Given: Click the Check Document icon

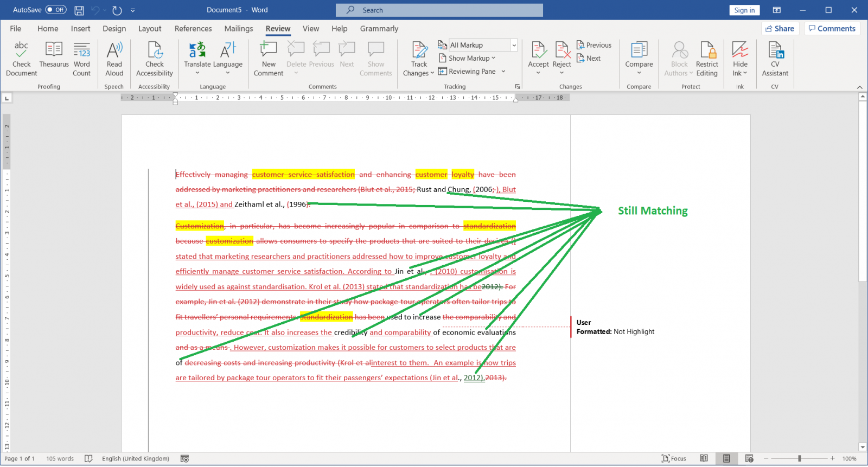Looking at the screenshot, I should tap(21, 50).
